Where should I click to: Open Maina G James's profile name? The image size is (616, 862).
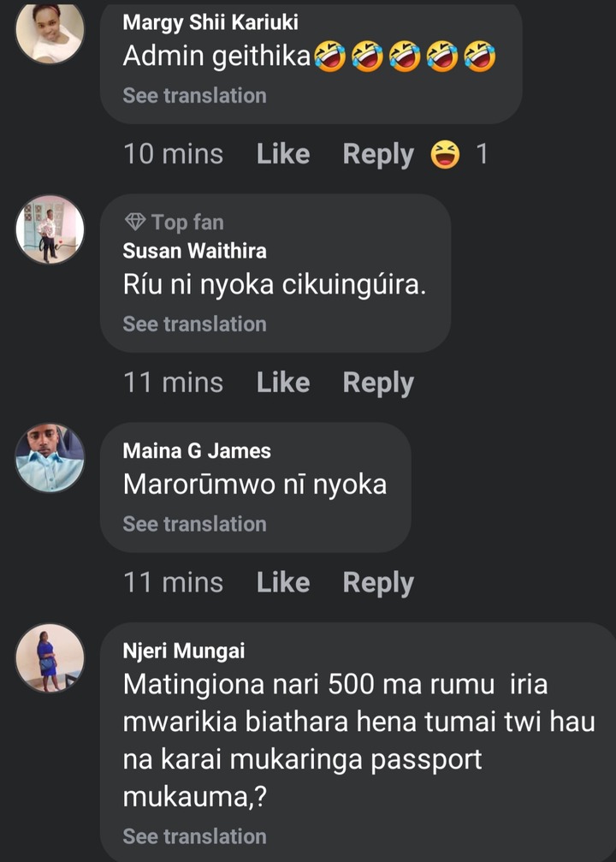point(197,450)
